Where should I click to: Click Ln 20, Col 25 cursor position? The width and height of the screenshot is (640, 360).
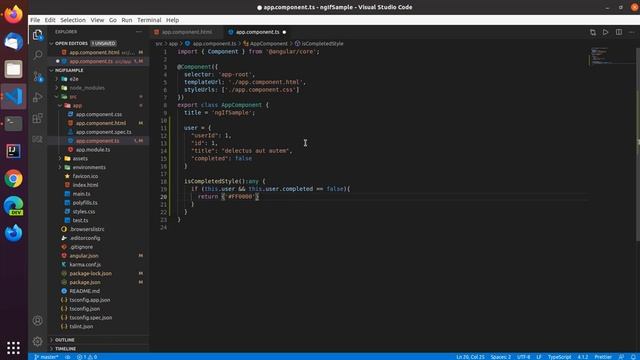[470, 357]
